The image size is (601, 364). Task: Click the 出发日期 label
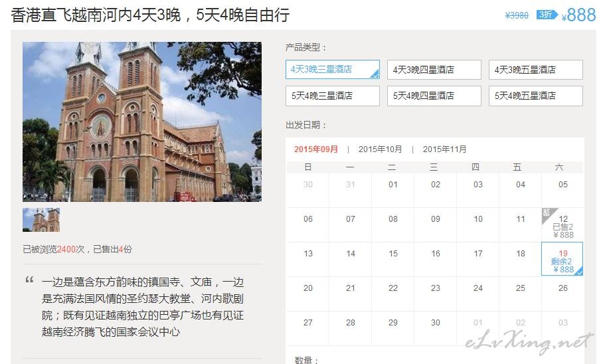[305, 125]
